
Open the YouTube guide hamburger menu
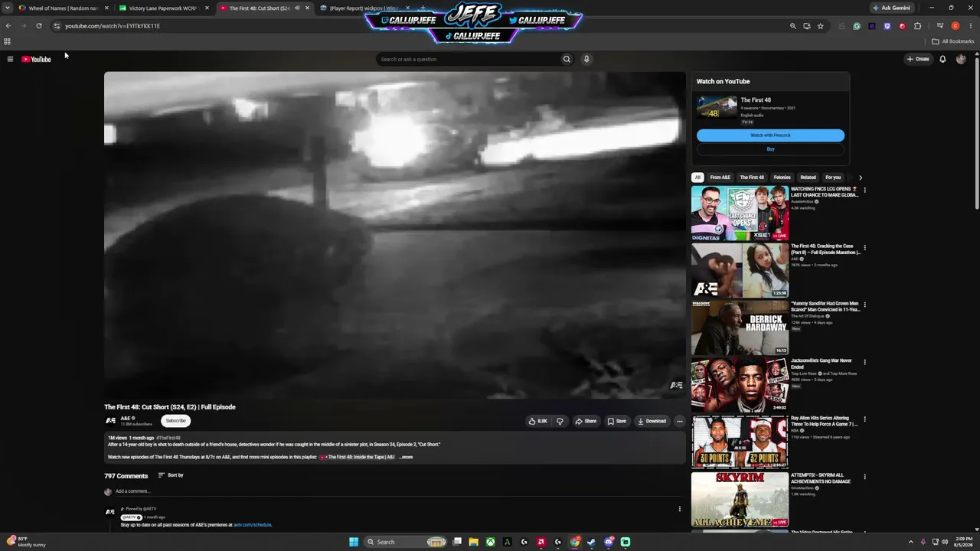pos(10,59)
